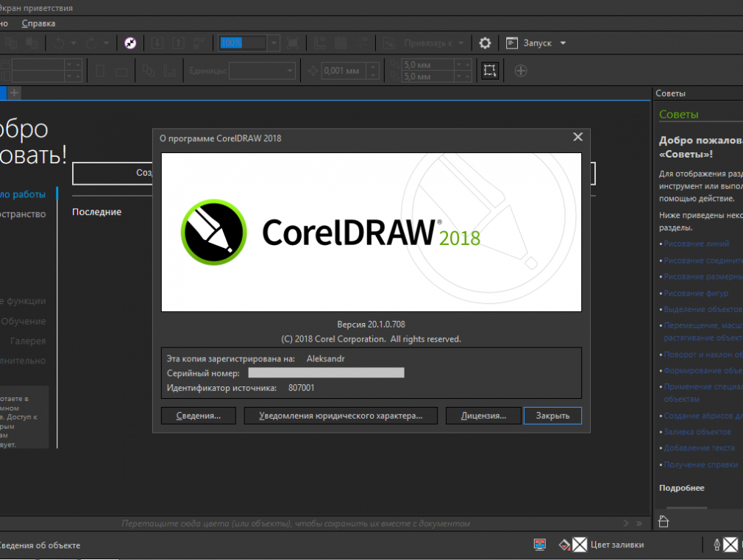Click the Copy icon in the toolbar
Screen dimensions: 743x560
(x=11, y=43)
